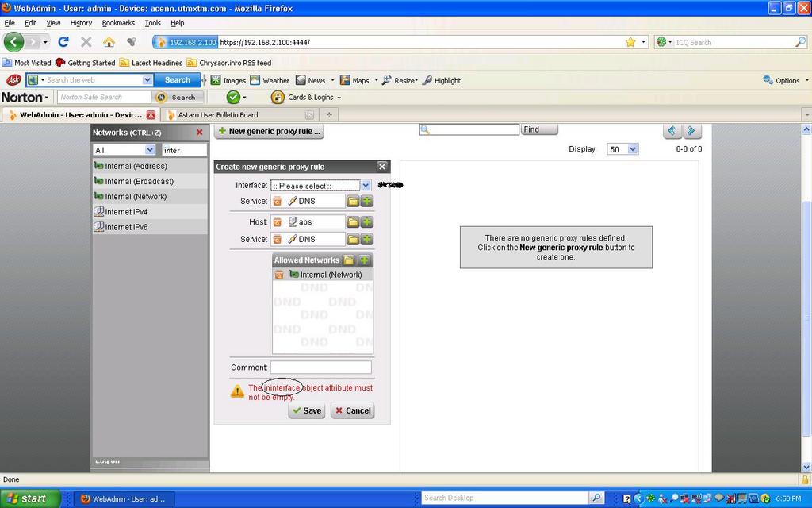Click the New generic proxy rule button
The height and width of the screenshot is (508, 812).
[x=270, y=132]
